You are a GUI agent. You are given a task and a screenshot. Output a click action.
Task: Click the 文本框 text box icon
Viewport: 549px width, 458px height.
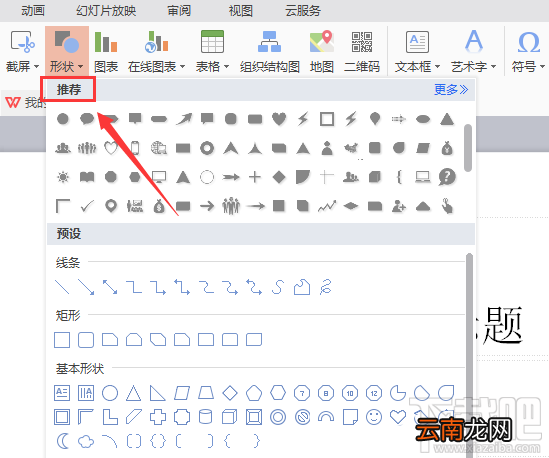[417, 42]
